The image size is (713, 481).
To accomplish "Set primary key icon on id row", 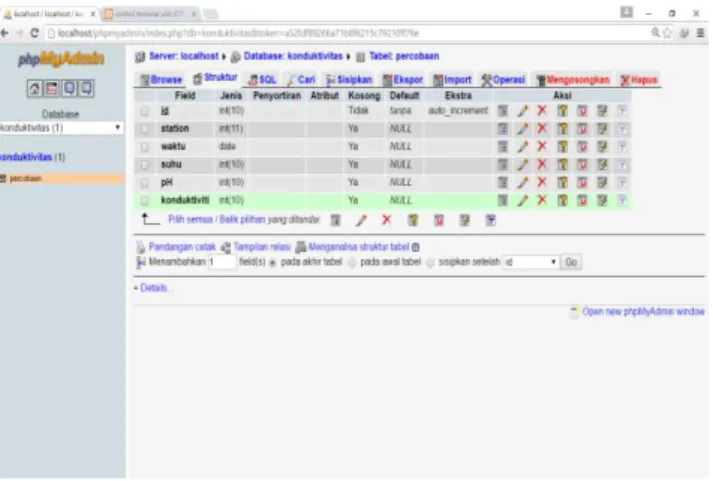I will coord(562,111).
